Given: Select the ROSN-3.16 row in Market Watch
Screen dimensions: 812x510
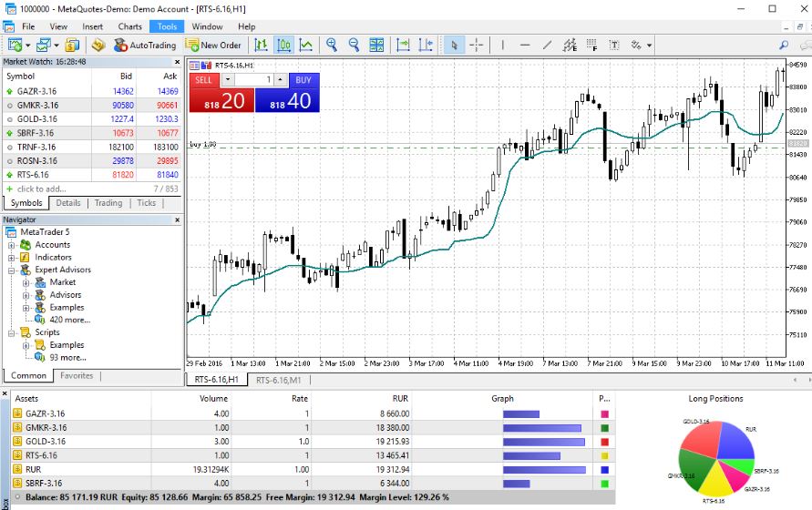Looking at the screenshot, I should [x=92, y=161].
